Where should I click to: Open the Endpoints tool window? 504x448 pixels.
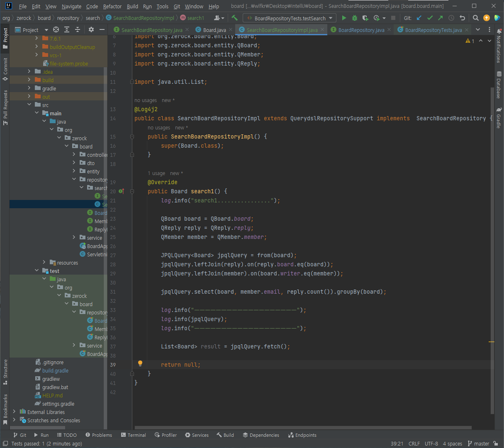(302, 435)
